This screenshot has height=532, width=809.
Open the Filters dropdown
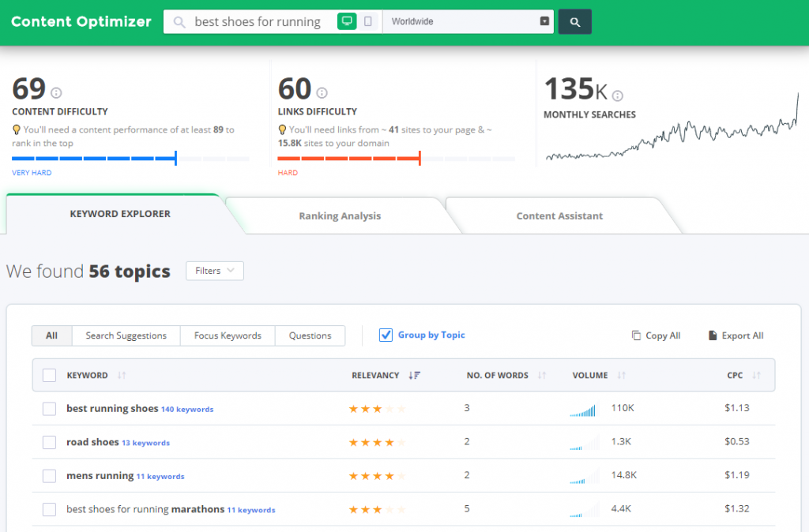click(215, 271)
